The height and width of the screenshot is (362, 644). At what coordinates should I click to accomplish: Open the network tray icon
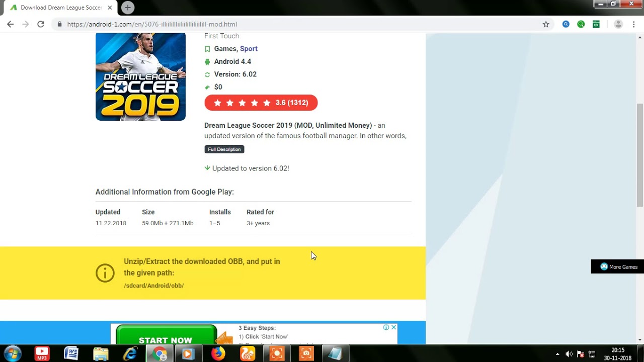[592, 354]
